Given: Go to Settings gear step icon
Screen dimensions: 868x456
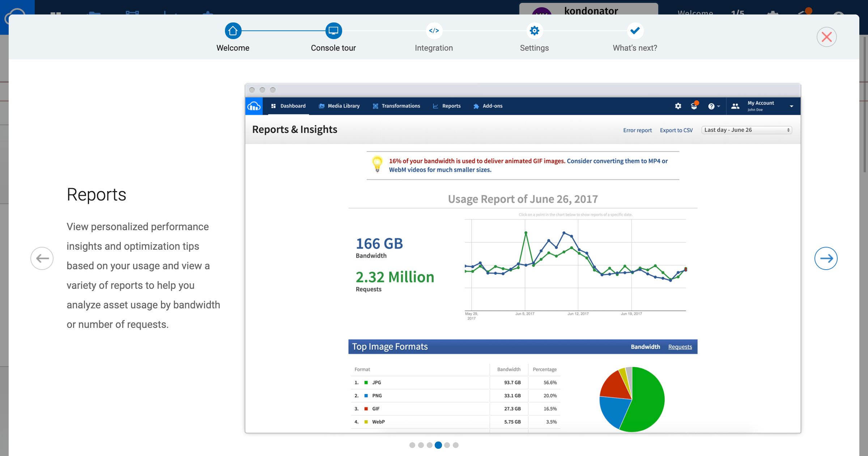Looking at the screenshot, I should [534, 31].
